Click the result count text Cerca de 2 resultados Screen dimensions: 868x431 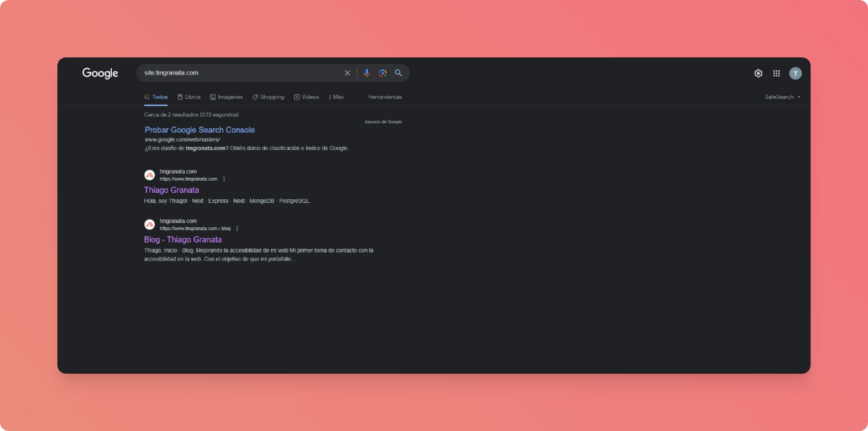tap(192, 115)
